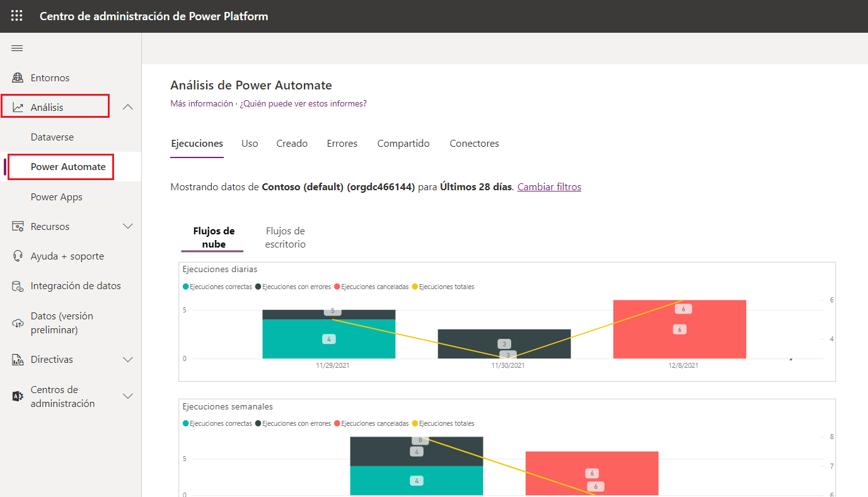This screenshot has width=868, height=497.
Task: Click the green bar for 11/29/2021
Action: 329,339
